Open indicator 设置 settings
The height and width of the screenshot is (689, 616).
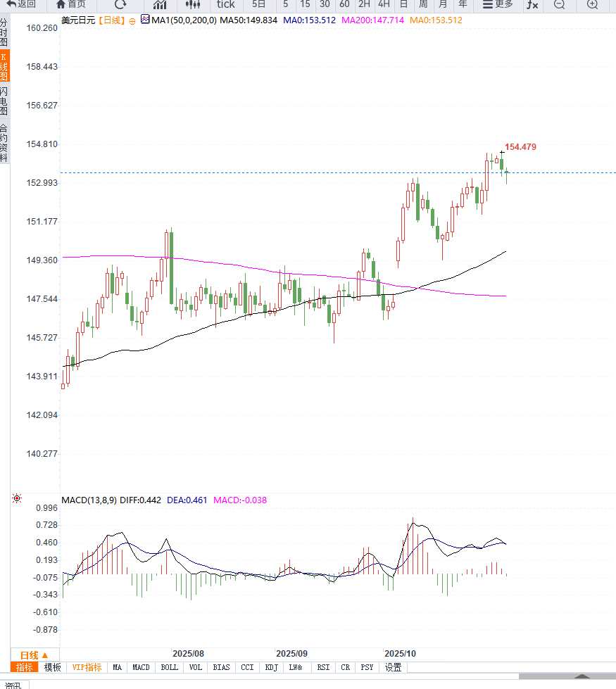393,667
